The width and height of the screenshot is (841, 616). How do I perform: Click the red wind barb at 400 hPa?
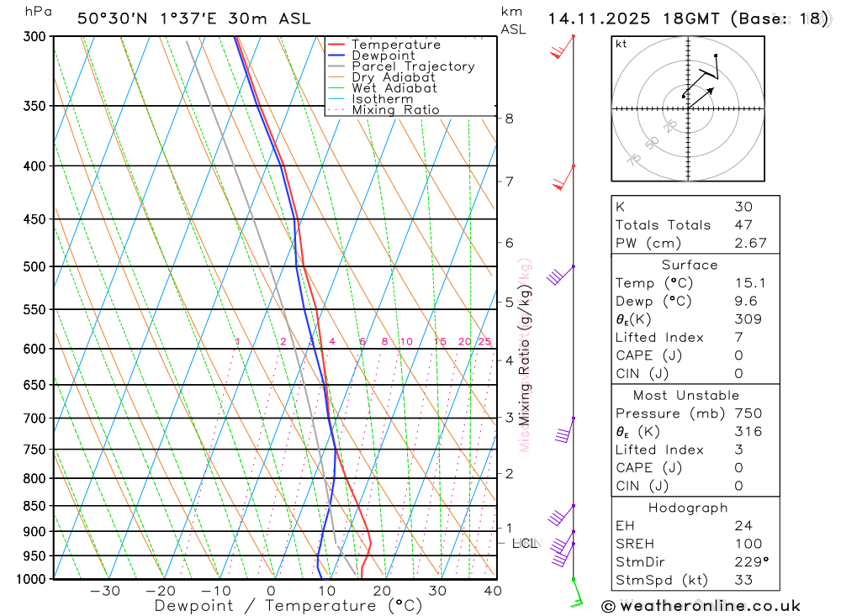563,177
